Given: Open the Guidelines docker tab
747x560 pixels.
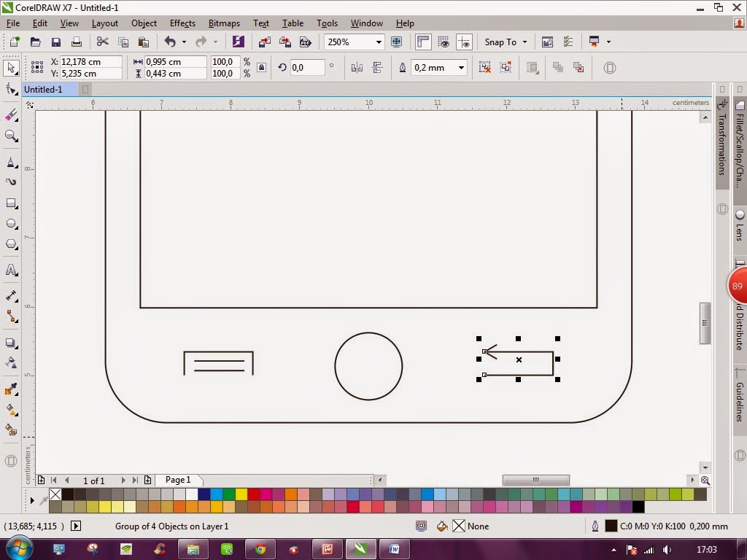Looking at the screenshot, I should click(740, 400).
